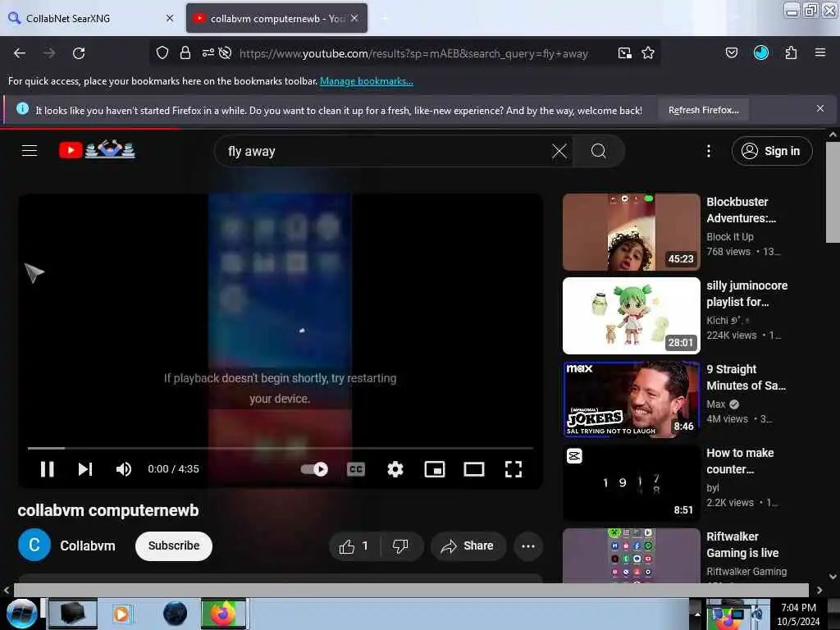Close the collabvm computernewb tab
This screenshot has width=840, height=630.
[354, 18]
